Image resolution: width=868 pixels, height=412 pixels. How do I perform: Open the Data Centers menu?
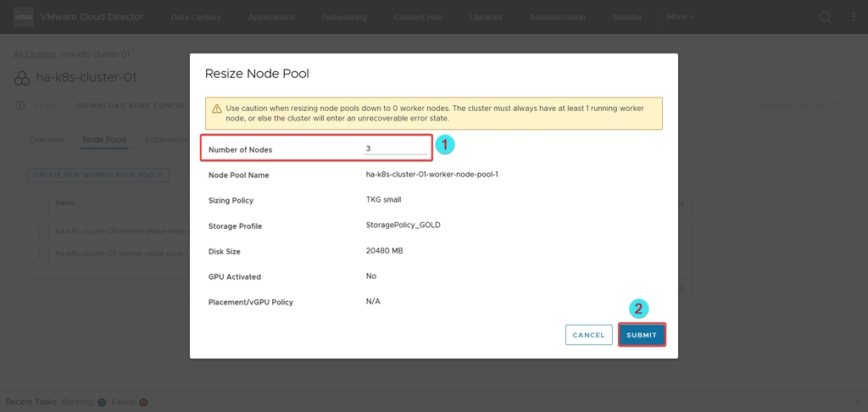click(x=196, y=17)
